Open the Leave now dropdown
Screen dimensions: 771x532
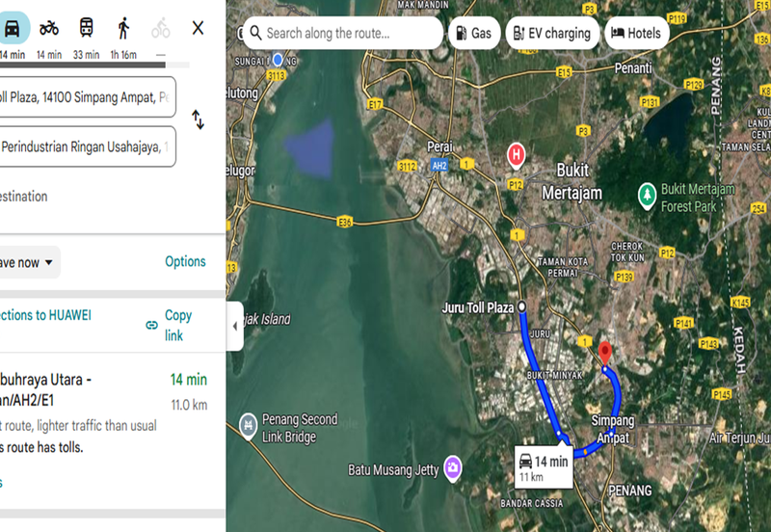[29, 262]
